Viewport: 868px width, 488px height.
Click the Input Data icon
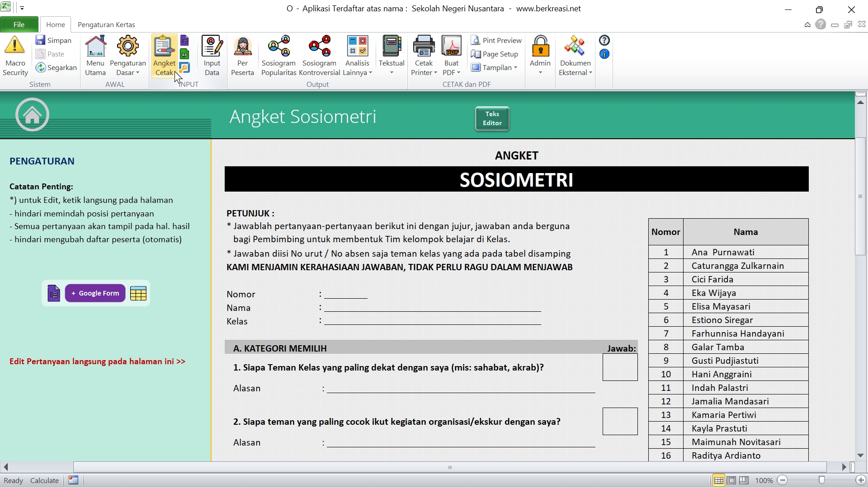click(212, 47)
